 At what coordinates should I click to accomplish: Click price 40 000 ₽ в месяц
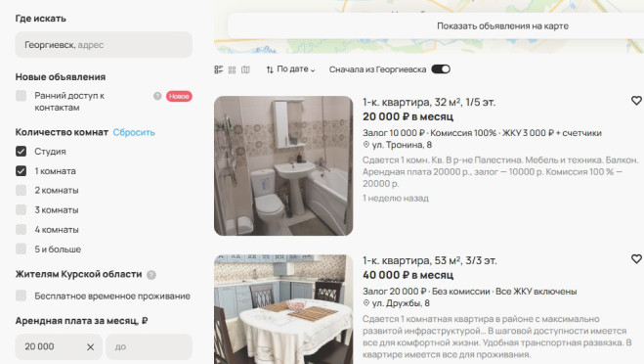[408, 275]
